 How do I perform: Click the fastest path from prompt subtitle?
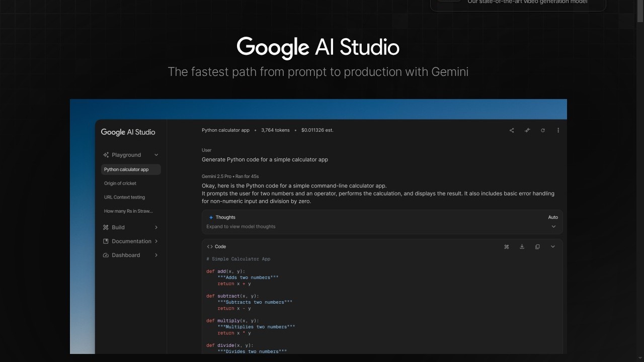click(318, 72)
